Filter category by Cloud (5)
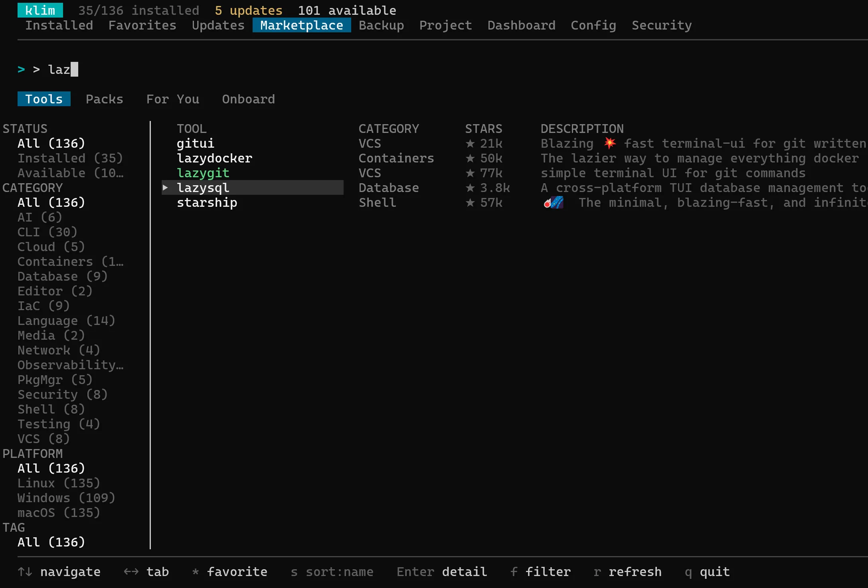 tap(51, 247)
